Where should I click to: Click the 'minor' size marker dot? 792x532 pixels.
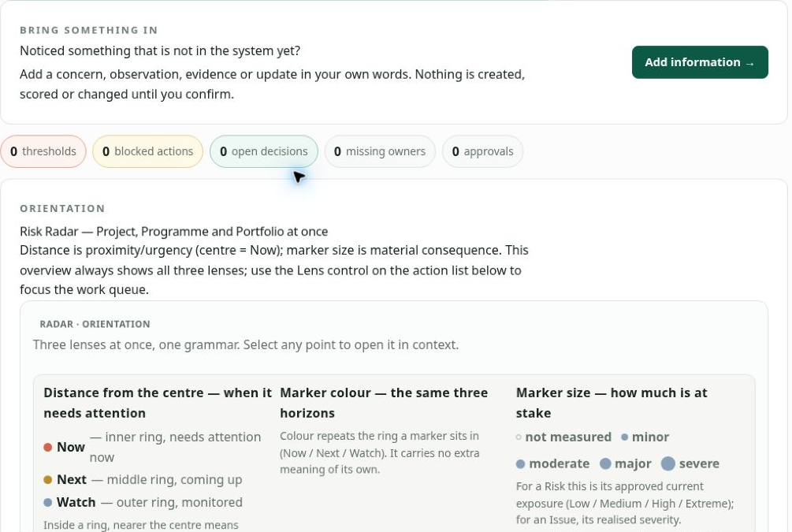625,437
